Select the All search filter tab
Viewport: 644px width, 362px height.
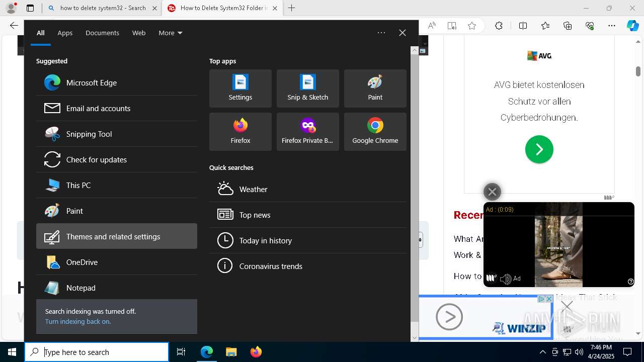(x=40, y=33)
